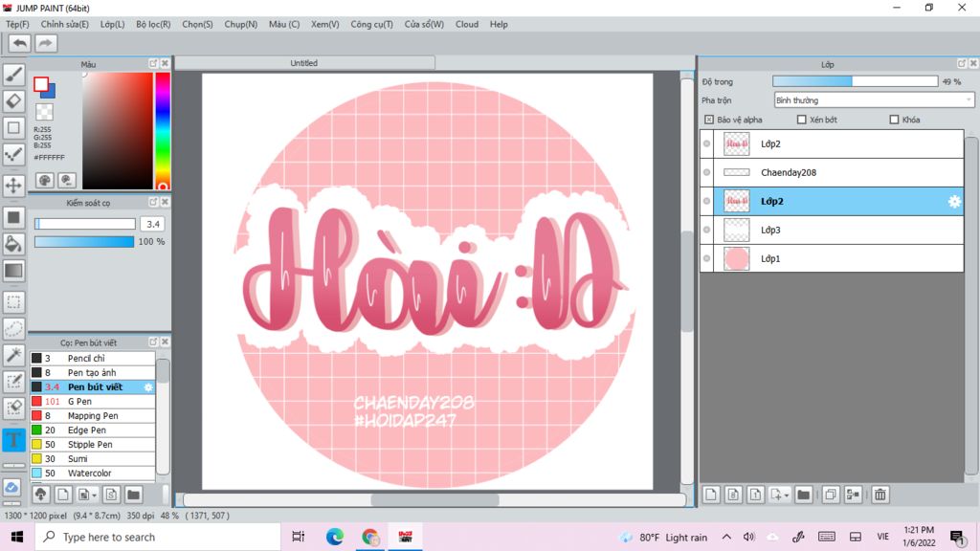Click the Lớp1 pink circle thumbnail
The width and height of the screenshot is (980, 551).
[736, 258]
